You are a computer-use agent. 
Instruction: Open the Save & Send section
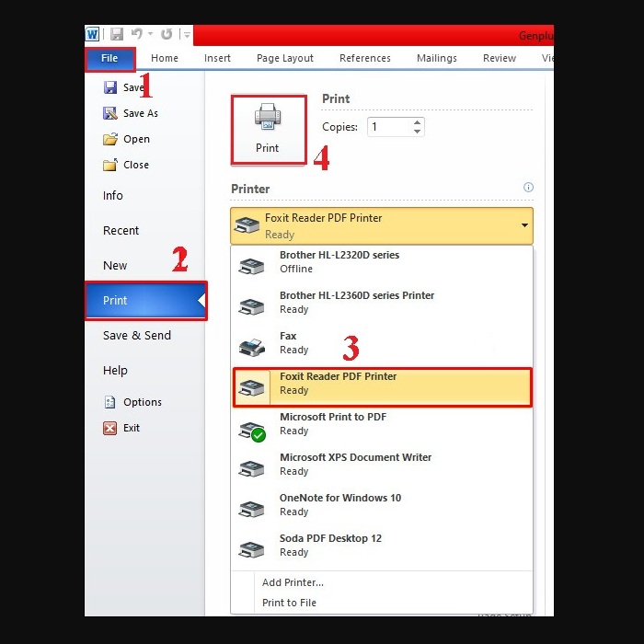[137, 336]
